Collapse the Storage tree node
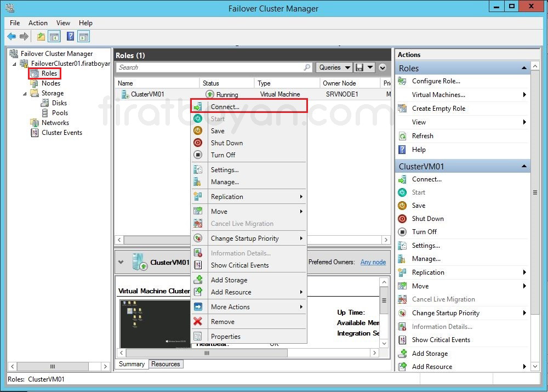This screenshot has width=548, height=392. coord(25,94)
